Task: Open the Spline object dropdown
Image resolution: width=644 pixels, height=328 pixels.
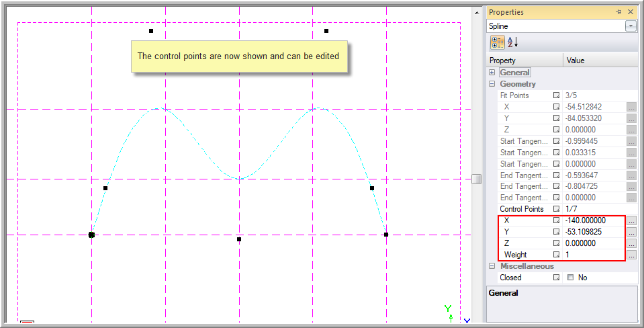Action: click(x=631, y=26)
